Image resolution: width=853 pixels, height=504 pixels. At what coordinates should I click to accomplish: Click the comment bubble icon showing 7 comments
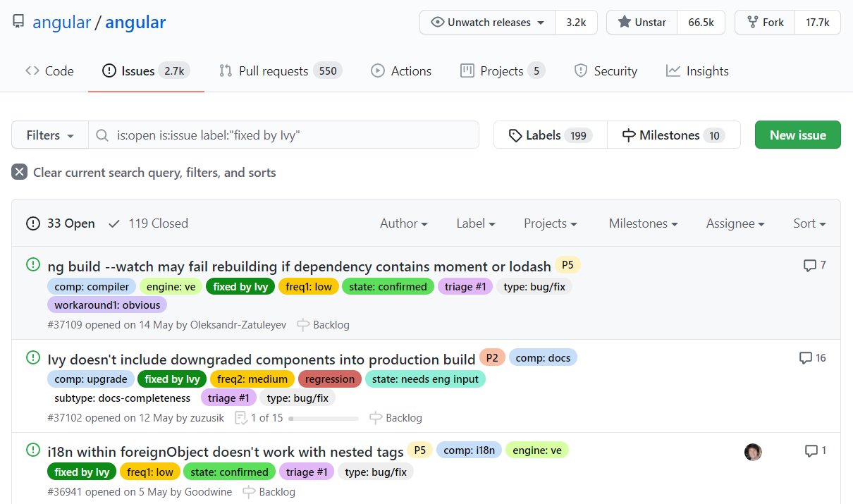(x=810, y=266)
